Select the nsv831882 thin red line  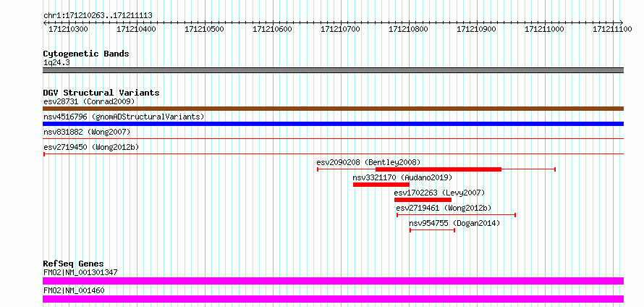point(333,139)
